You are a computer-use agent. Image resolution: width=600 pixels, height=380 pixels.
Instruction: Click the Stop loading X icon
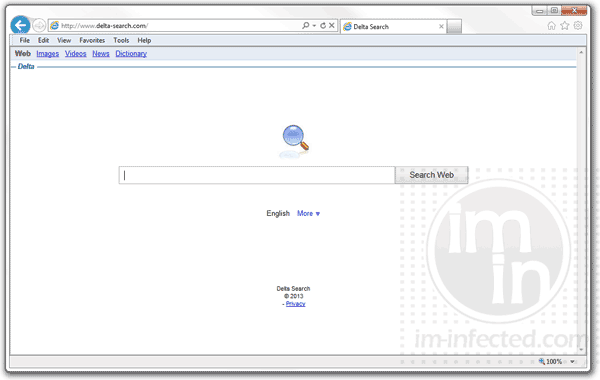(332, 26)
